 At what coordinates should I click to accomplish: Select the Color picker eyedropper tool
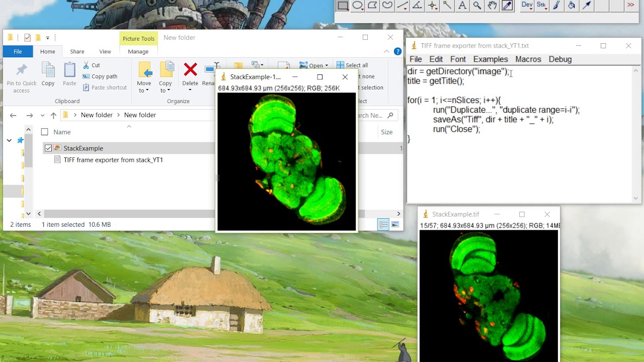(x=507, y=6)
